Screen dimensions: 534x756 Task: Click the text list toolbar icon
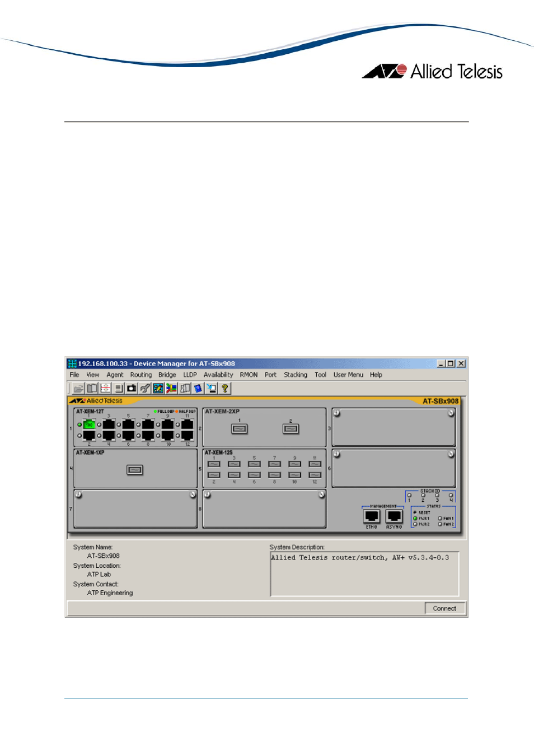(119, 388)
